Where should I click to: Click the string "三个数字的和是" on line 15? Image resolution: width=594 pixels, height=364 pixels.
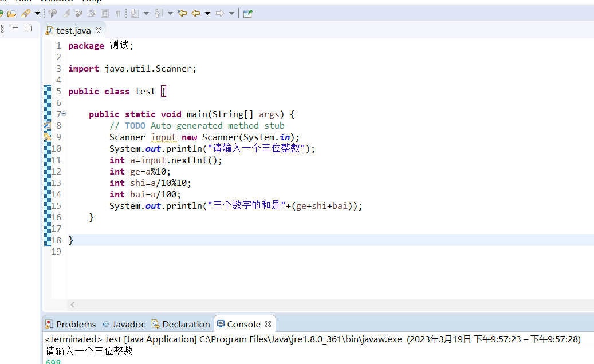tap(247, 205)
